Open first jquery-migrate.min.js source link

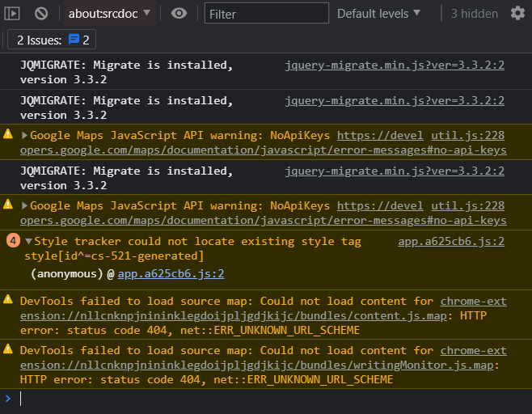395,65
